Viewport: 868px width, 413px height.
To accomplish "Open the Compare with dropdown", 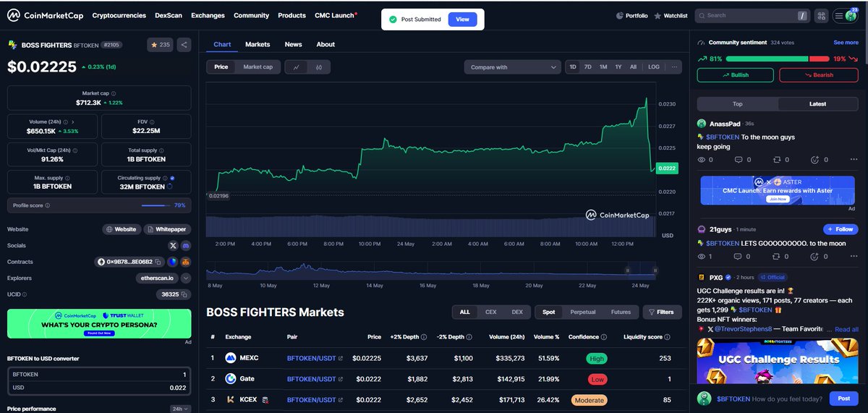I will [x=512, y=67].
